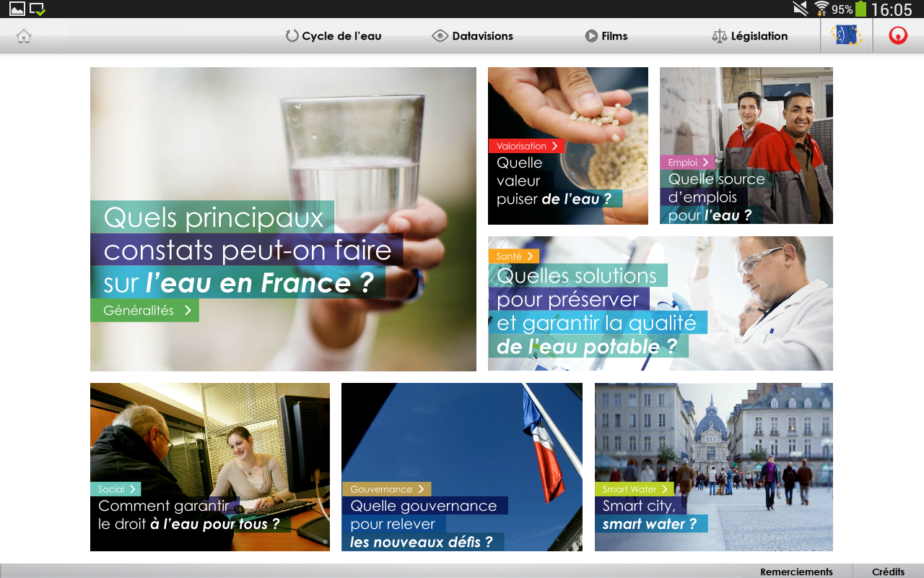Tap the European flag icon
924x578 pixels.
click(846, 35)
